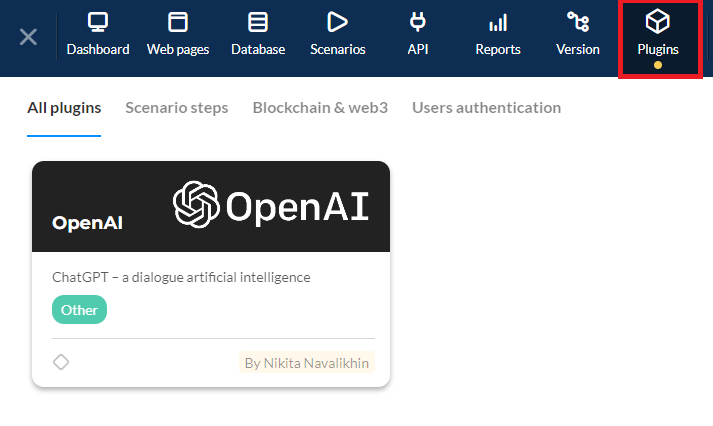The image size is (713, 426).
Task: Open the Blockchain & web3 tab
Action: pyautogui.click(x=320, y=107)
